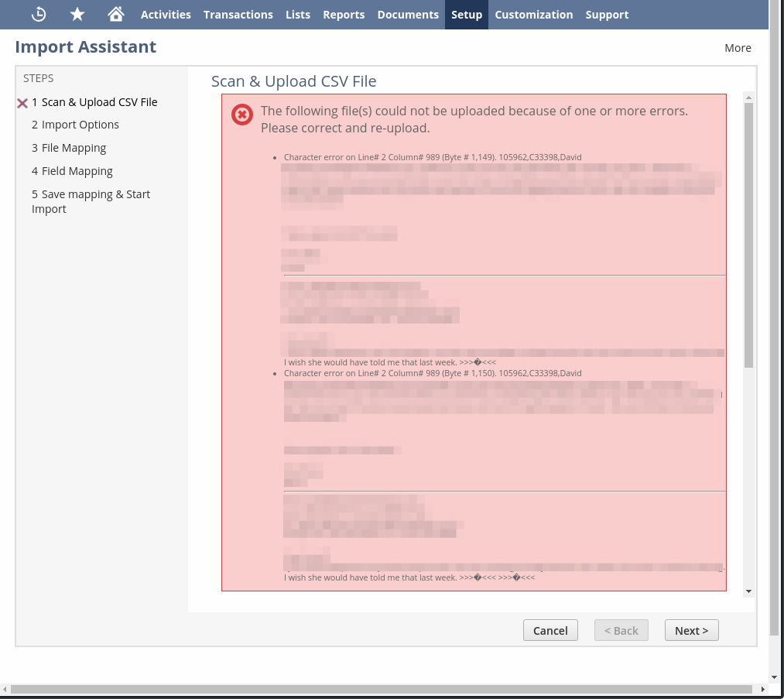Open the Setup menu
This screenshot has height=699, width=784.
[466, 14]
